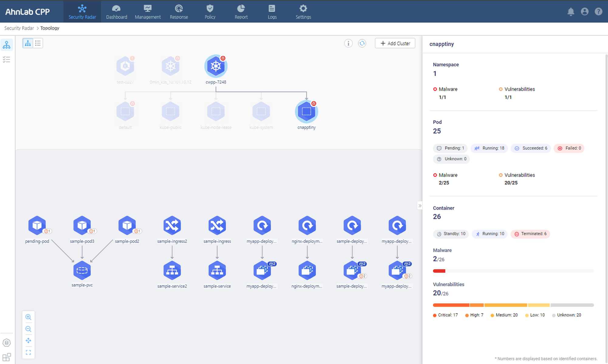608x364 pixels.
Task: Click the fit-to-screen icon
Action: pyautogui.click(x=28, y=352)
